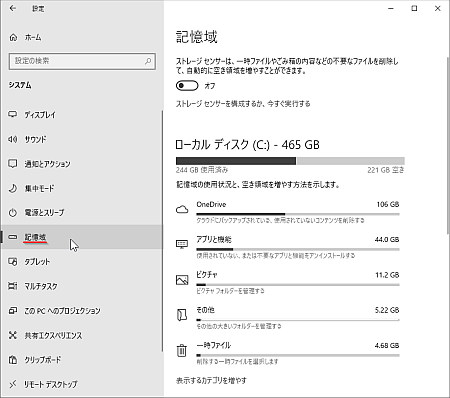This screenshot has width=450, height=398.
Task: Close the Settings window
Action: 438,8
